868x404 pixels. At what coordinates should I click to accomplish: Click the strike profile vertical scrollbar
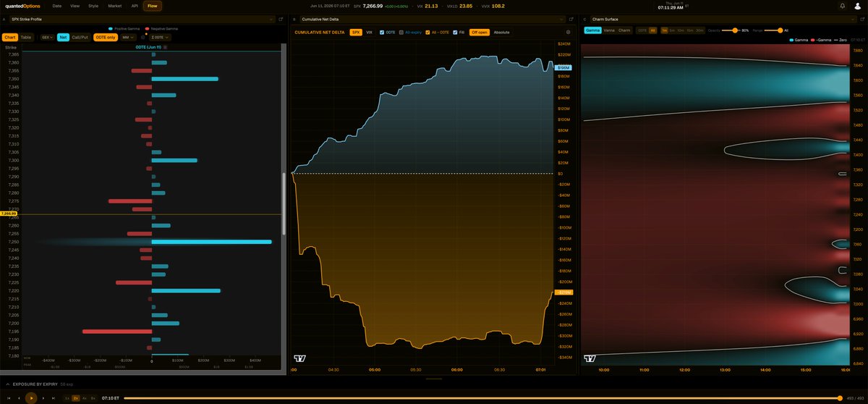284,203
